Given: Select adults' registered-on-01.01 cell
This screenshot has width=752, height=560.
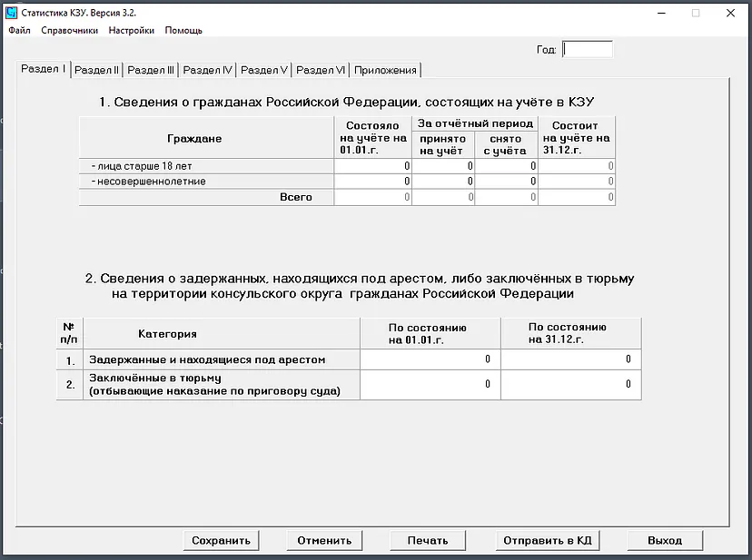Looking at the screenshot, I should [x=372, y=166].
